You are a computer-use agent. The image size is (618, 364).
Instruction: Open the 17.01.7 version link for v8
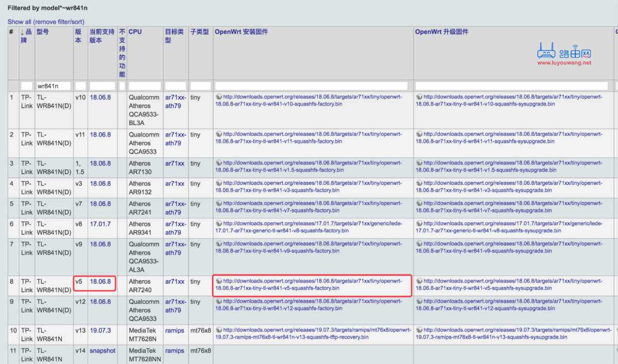(100, 224)
